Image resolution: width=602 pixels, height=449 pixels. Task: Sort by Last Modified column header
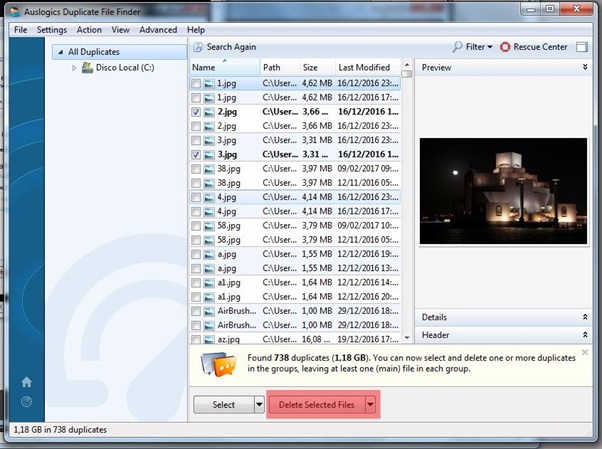369,67
